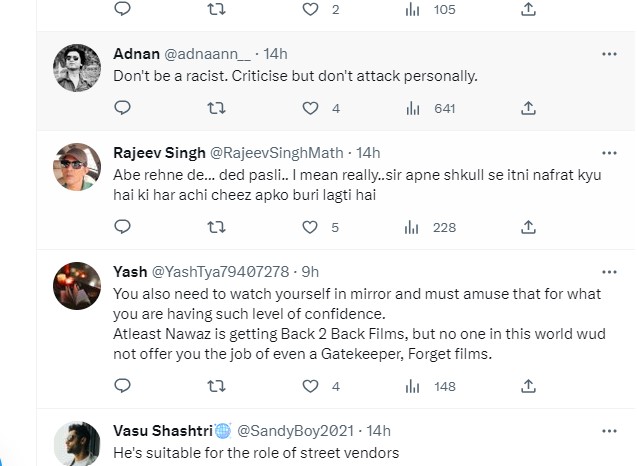Open more options for Rajeev Singh's tweet

(x=608, y=152)
